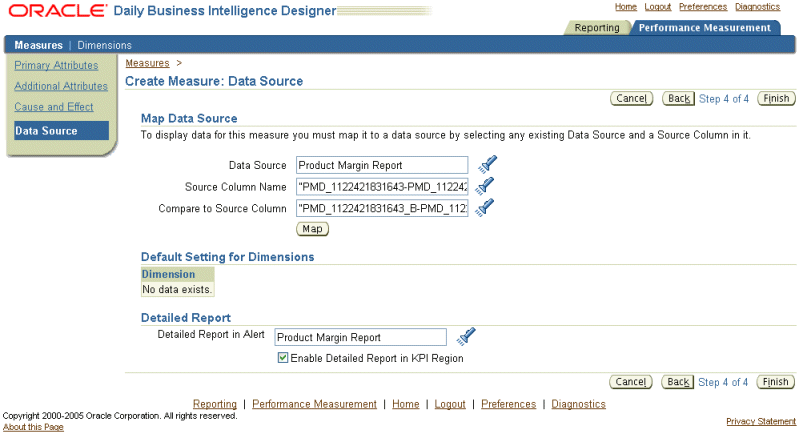The image size is (799, 434).
Task: Open the top Preferences link
Action: 703,7
